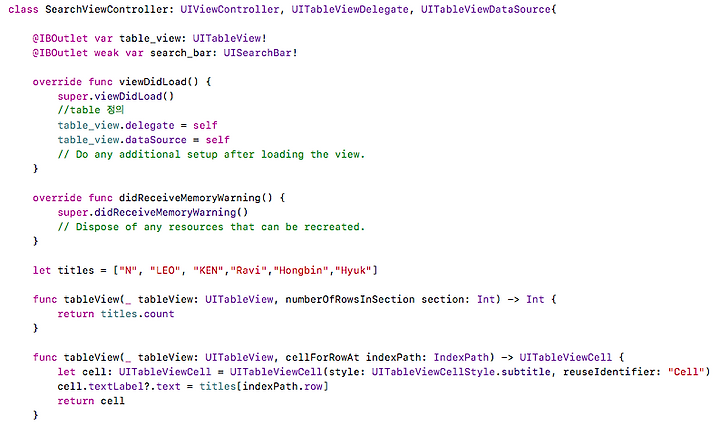
Task: Click the cellForRowAt parameter label
Action: [x=322, y=357]
